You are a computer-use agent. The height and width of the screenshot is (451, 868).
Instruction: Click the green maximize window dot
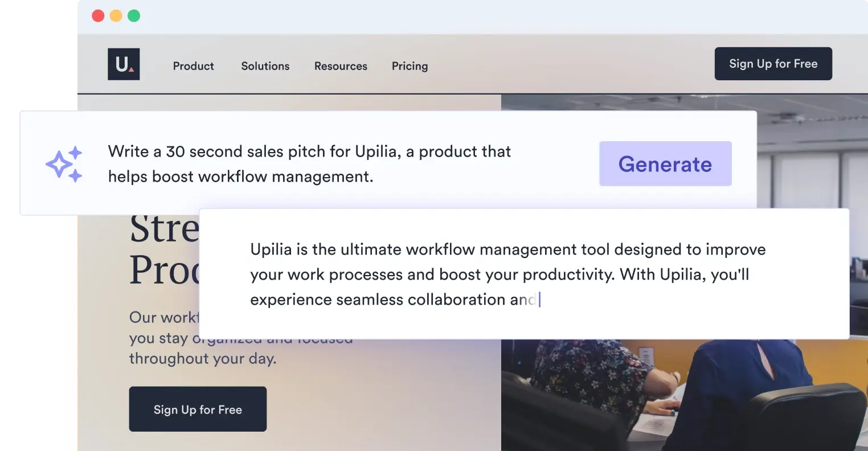[134, 16]
